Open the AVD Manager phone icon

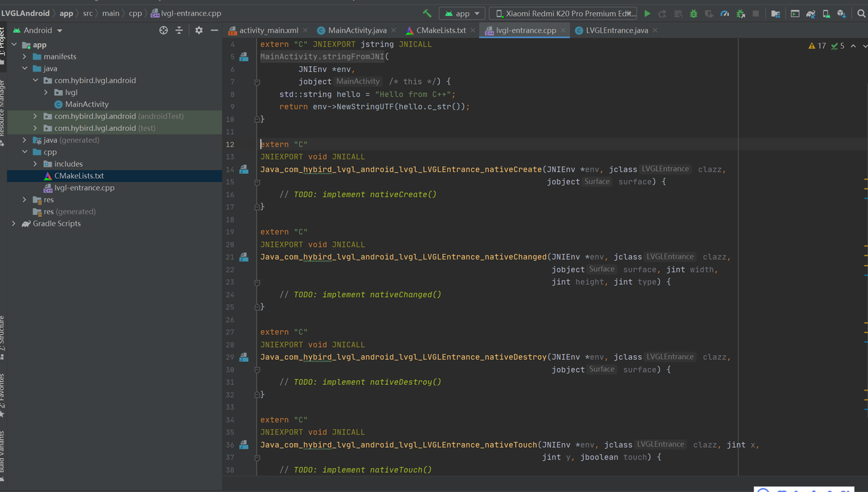(x=826, y=14)
